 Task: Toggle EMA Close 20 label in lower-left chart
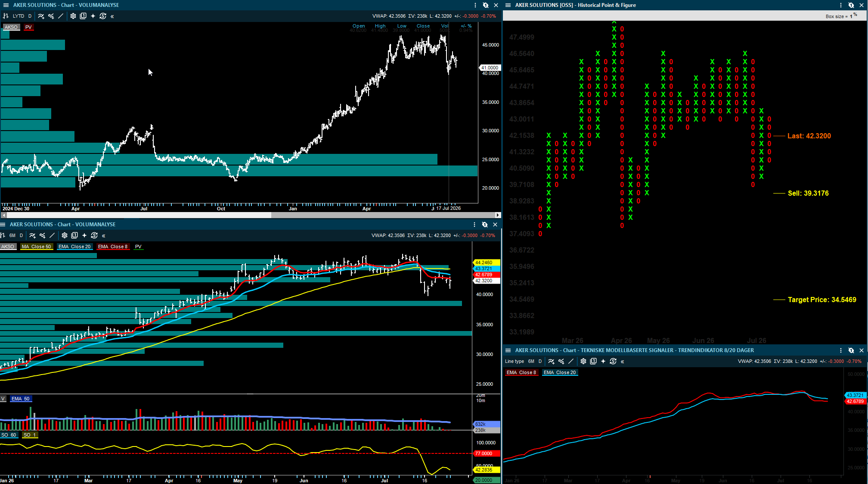pyautogui.click(x=74, y=247)
